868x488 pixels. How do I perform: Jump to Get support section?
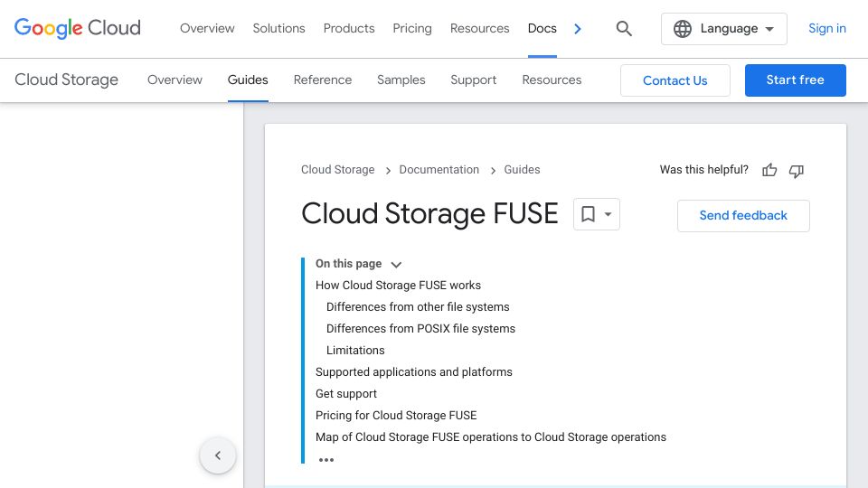pos(346,394)
